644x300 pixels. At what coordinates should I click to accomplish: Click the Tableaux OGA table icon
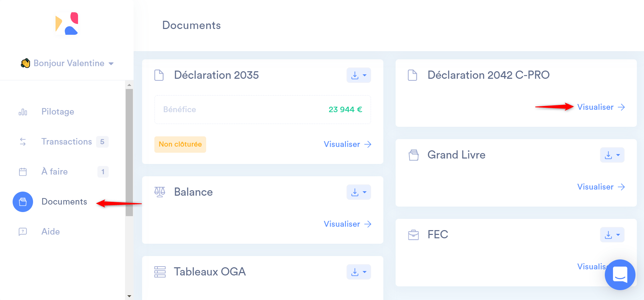click(x=160, y=272)
